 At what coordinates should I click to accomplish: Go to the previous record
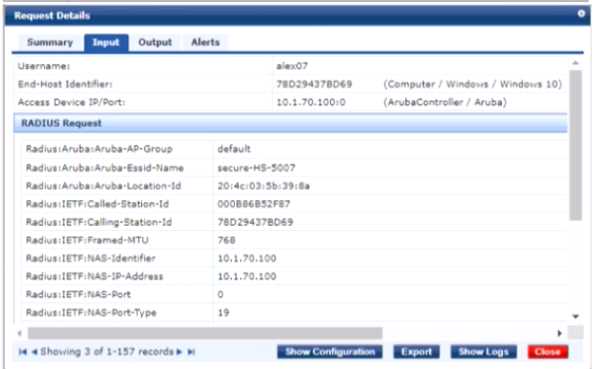pos(34,352)
